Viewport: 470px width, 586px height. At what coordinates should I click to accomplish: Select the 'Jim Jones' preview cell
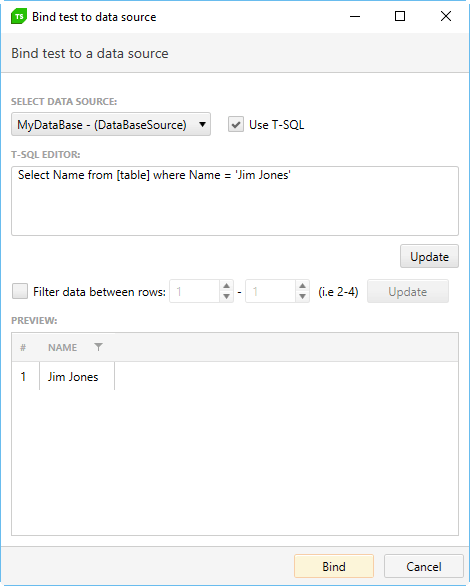[77, 376]
